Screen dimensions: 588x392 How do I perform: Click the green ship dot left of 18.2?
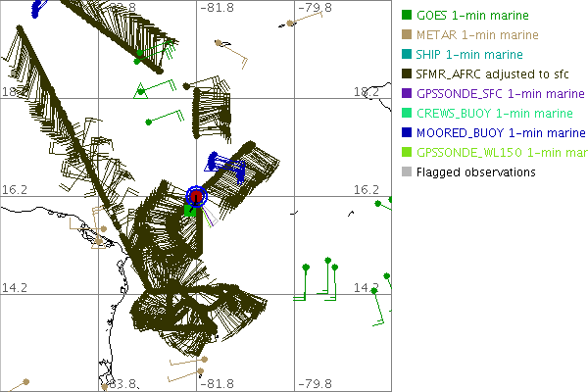[148, 122]
